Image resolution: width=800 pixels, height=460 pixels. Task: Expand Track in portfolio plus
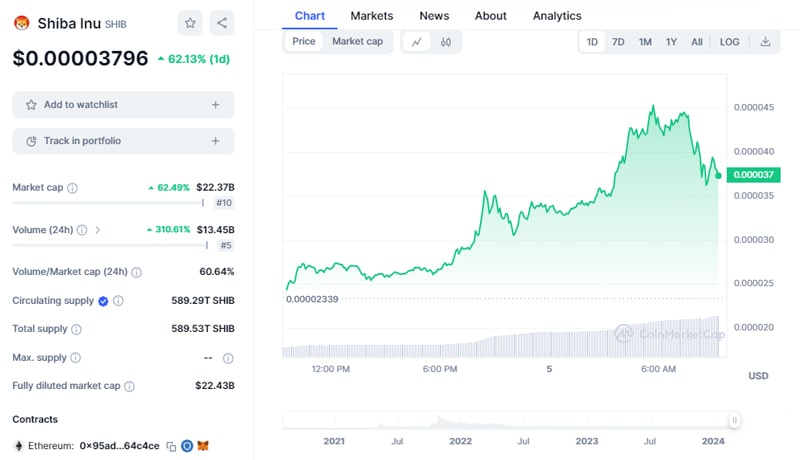(x=215, y=141)
